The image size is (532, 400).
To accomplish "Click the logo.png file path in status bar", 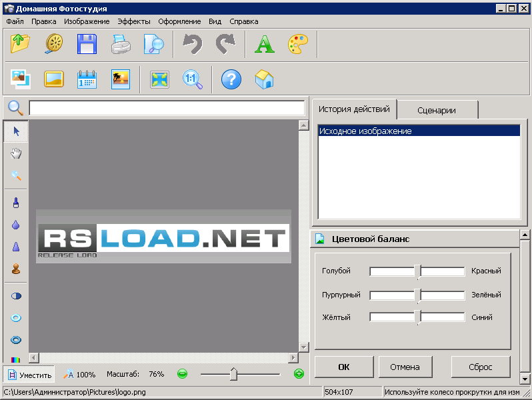I will coord(75,392).
